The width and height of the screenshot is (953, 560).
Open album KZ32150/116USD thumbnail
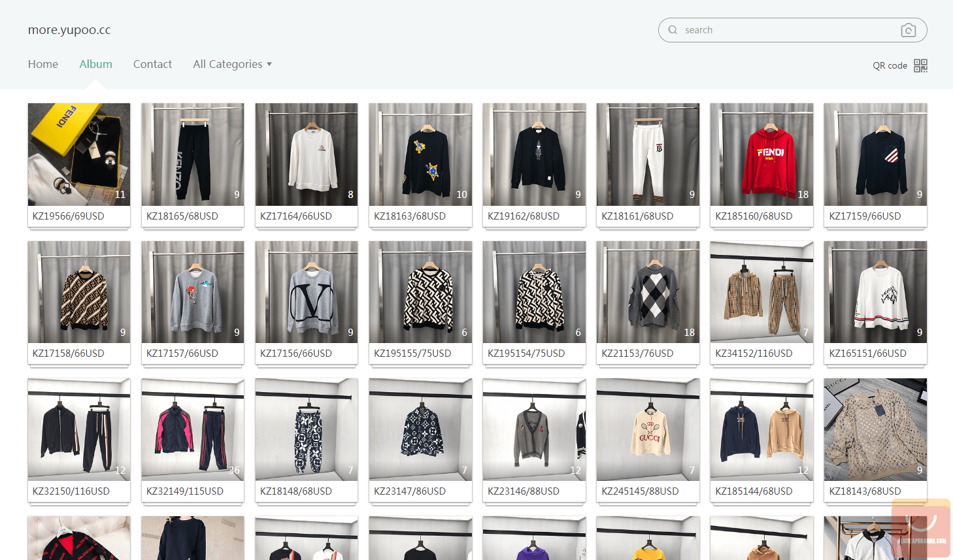coord(79,430)
